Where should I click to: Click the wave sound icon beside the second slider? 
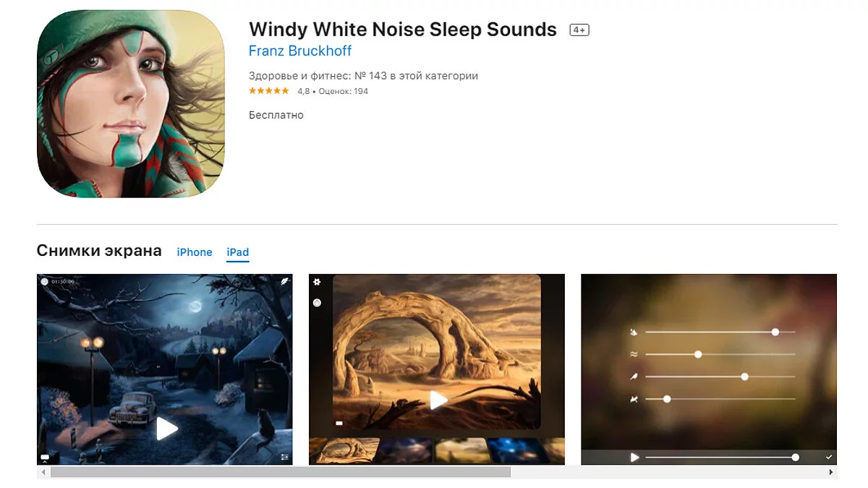coord(634,354)
